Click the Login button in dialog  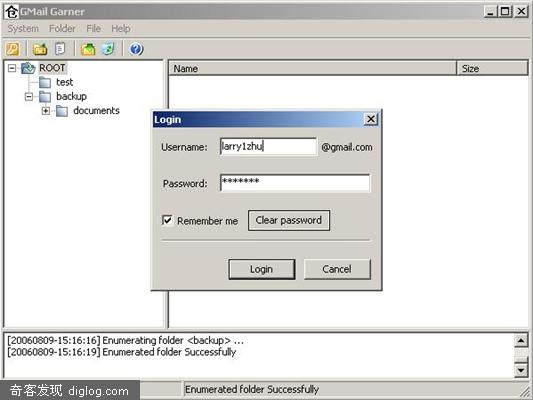261,269
